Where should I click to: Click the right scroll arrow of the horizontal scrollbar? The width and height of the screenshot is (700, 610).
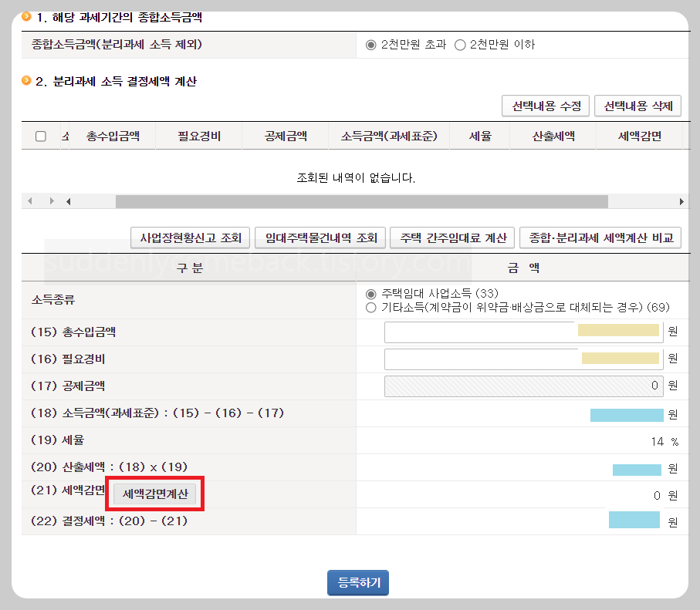pyautogui.click(x=681, y=201)
